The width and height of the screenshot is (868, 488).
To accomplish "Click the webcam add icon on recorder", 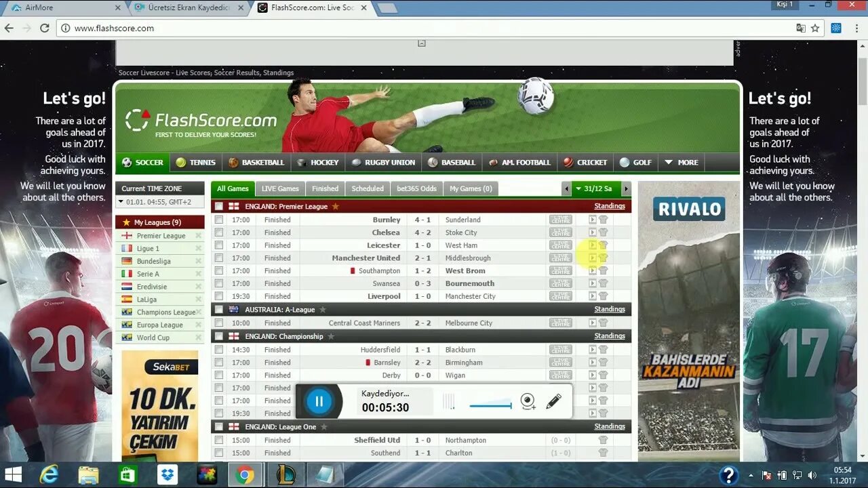I will [x=528, y=401].
